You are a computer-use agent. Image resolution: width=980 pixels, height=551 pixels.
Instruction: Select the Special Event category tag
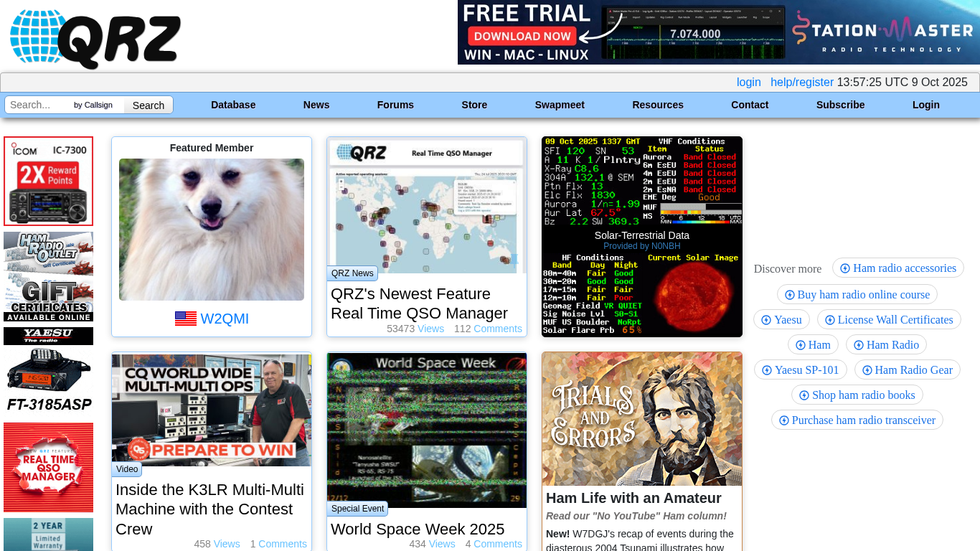358,509
